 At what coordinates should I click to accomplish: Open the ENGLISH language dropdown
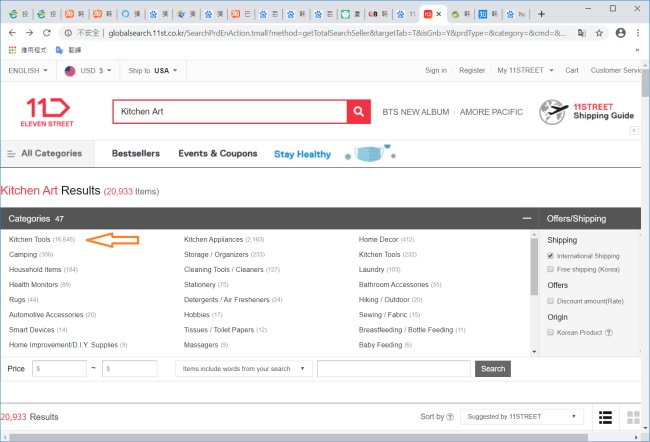28,71
